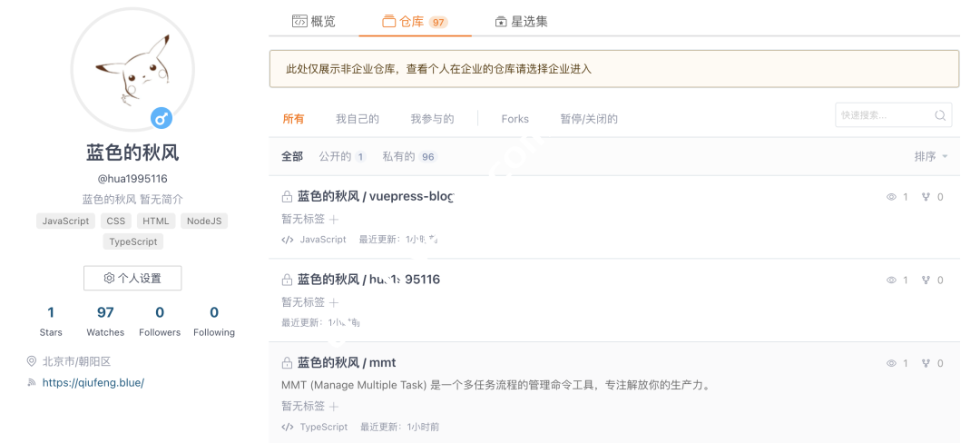
Task: Open the vuepress-blog repository link
Action: coord(375,196)
